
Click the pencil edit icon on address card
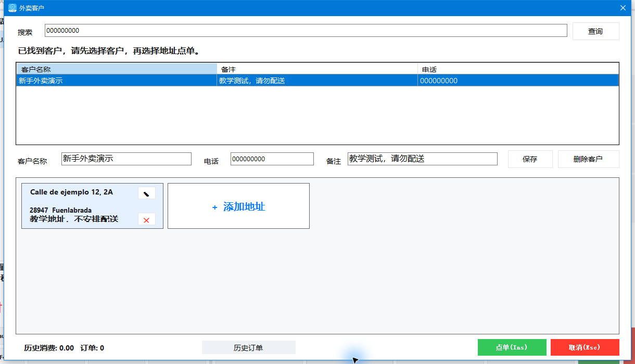click(146, 193)
